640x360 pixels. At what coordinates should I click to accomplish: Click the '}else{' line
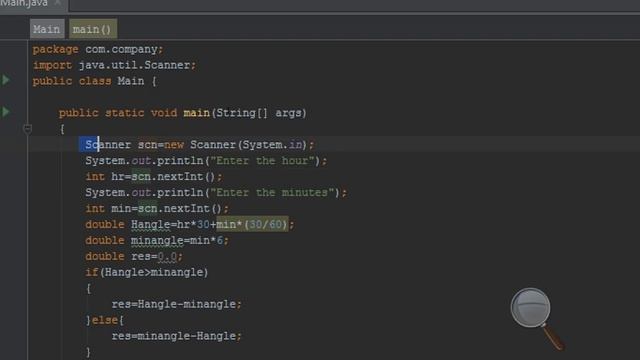[x=104, y=320]
